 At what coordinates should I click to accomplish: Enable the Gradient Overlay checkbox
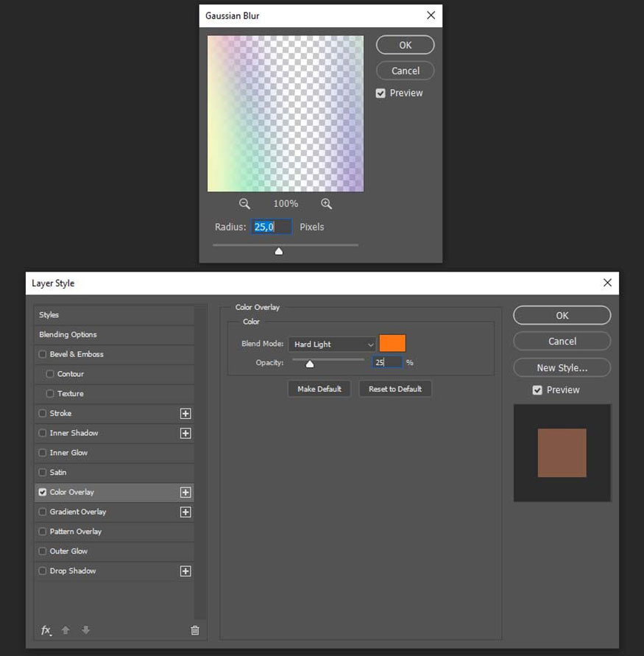42,512
